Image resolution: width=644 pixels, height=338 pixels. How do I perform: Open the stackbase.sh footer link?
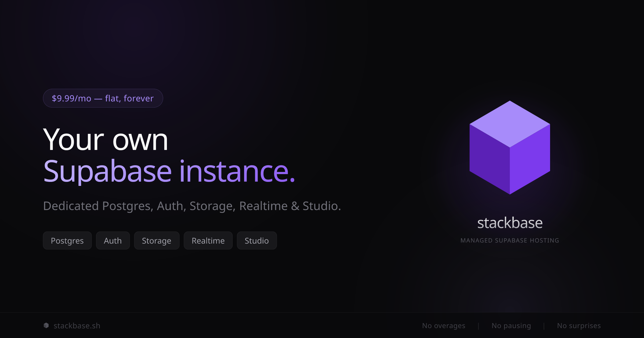click(76, 325)
